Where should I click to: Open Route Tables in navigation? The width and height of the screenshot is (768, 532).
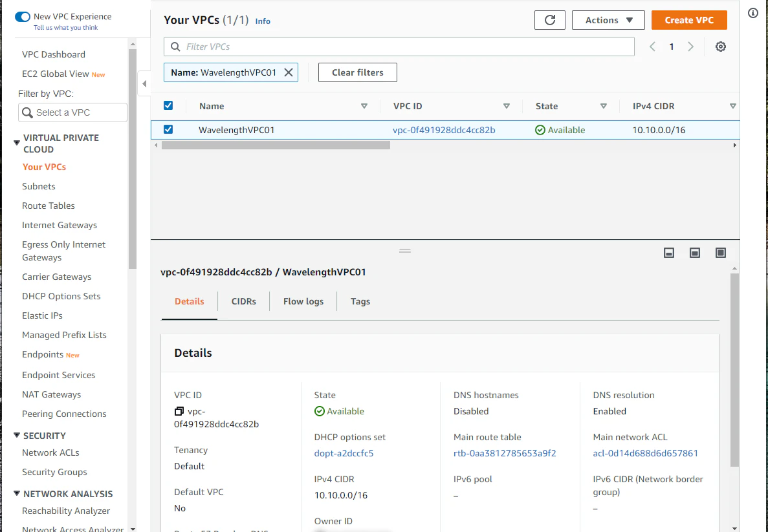point(49,206)
